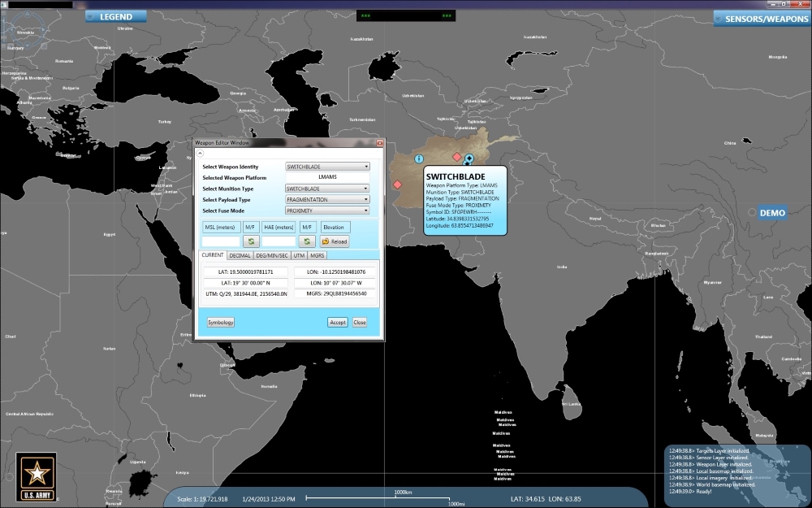Select the red diamond marker near the Switchblade symbol
The image size is (812, 508).
456,157
